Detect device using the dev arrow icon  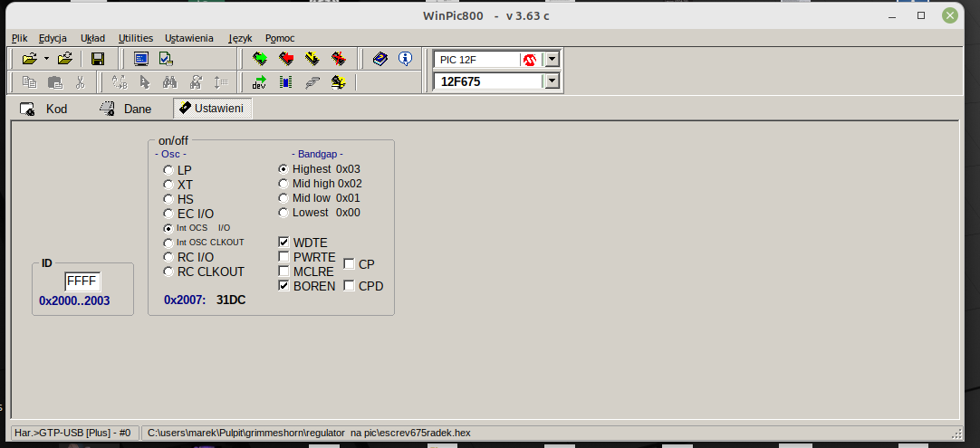(x=259, y=81)
